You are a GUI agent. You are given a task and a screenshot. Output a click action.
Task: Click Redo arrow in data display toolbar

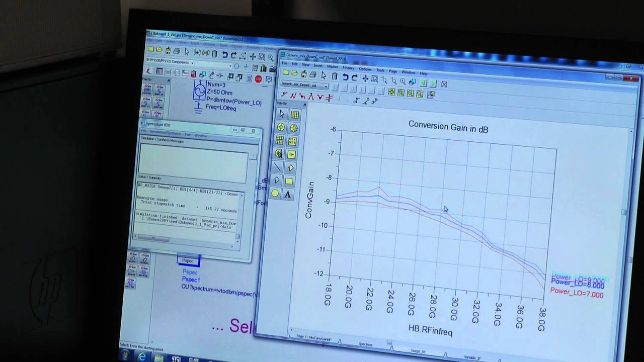click(355, 77)
